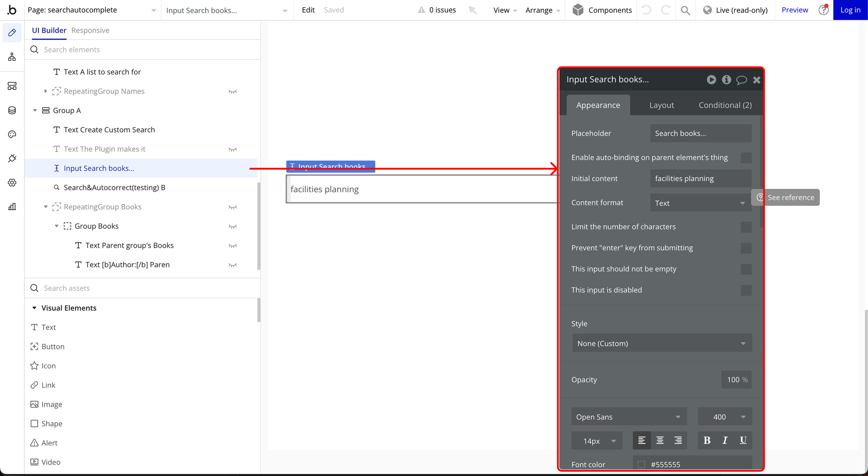
Task: Open the Content format dropdown
Action: click(x=701, y=203)
